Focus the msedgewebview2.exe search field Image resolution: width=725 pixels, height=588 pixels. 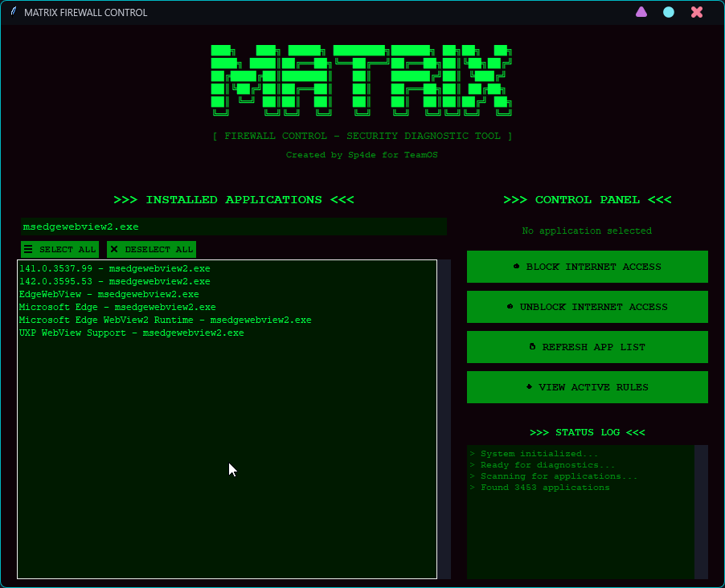pyautogui.click(x=233, y=227)
